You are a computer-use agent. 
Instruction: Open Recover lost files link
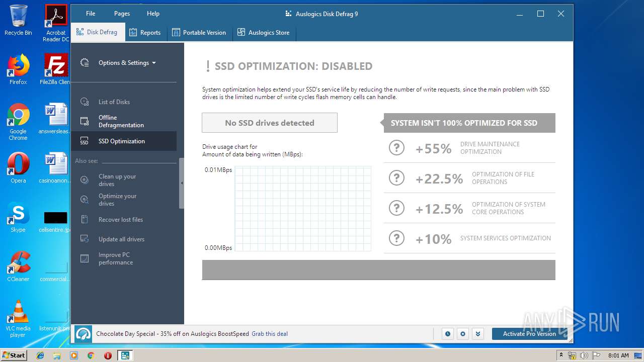coord(121,220)
